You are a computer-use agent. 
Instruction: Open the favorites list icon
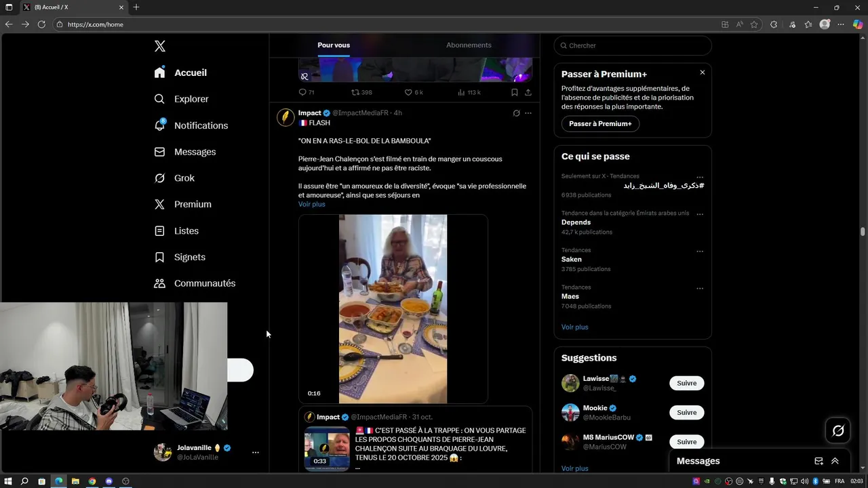(x=808, y=24)
